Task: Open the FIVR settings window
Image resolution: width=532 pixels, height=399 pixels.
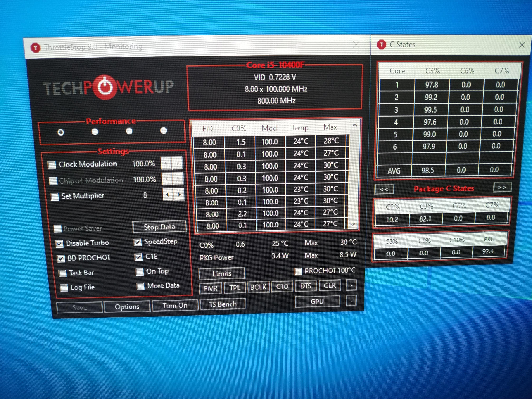Action: [210, 288]
